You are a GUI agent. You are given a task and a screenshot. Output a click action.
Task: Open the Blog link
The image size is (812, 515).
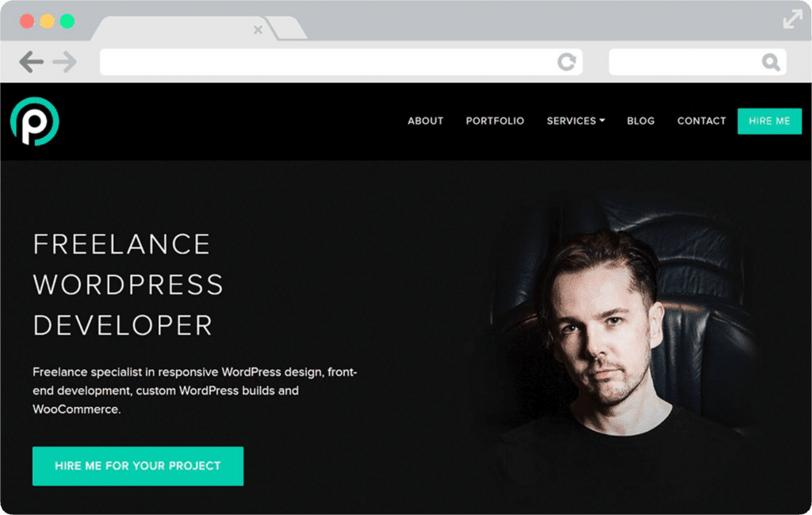pyautogui.click(x=641, y=121)
